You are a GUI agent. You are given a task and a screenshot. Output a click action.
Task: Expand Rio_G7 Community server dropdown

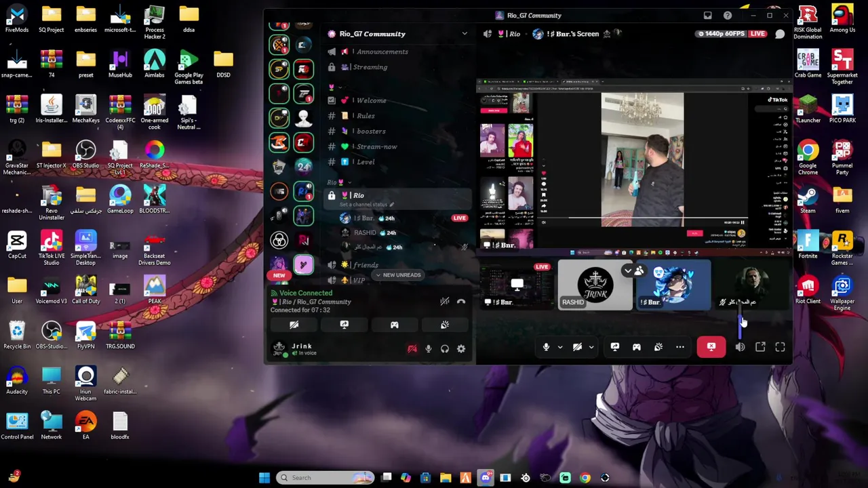(465, 34)
